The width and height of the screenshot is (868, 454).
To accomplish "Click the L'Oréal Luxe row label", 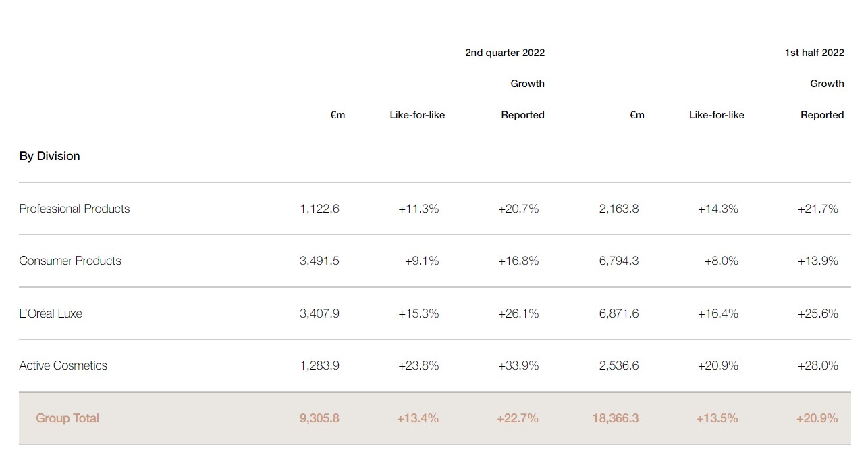I will pyautogui.click(x=51, y=313).
